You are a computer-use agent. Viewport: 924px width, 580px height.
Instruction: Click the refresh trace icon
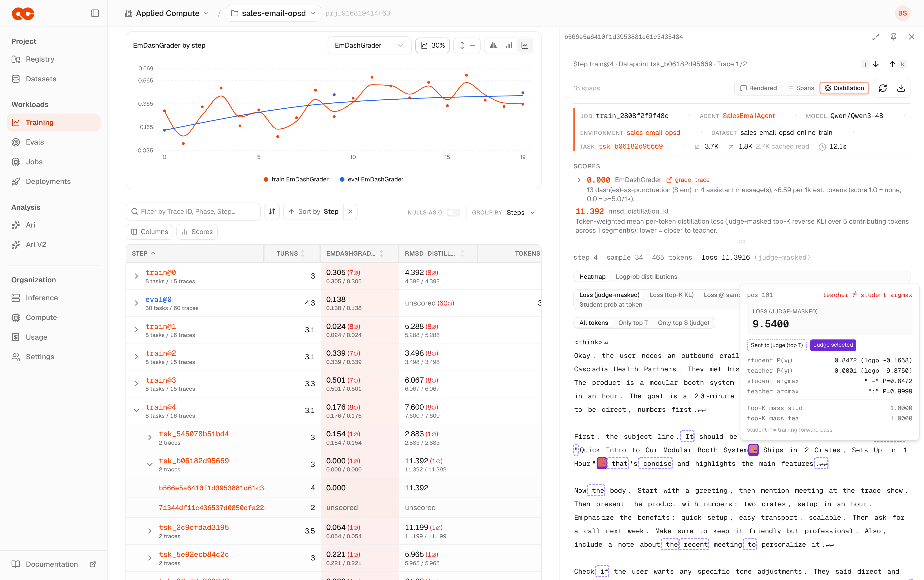[883, 88]
